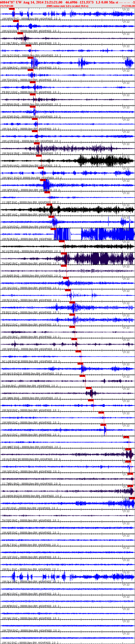Click the UW WPW EHZ trace label
135x644 pixels.
pyautogui.click(x=31, y=19)
